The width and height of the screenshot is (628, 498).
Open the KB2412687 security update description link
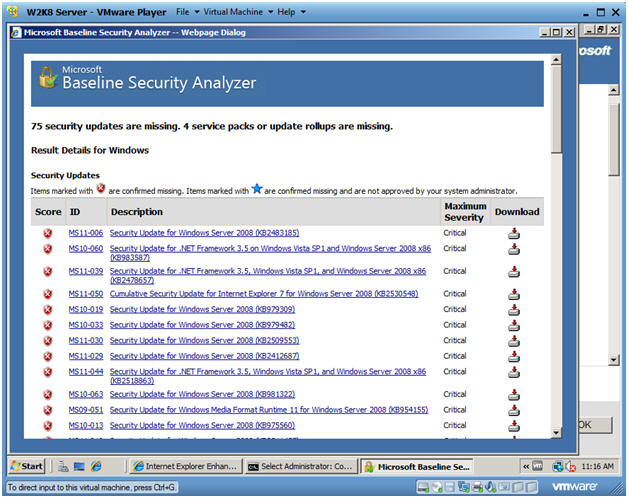point(204,356)
